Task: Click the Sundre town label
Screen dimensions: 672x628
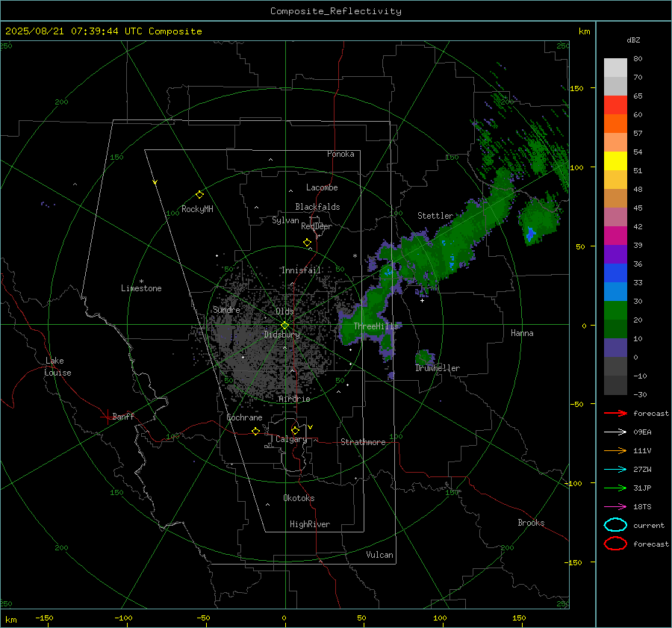Action: (226, 310)
